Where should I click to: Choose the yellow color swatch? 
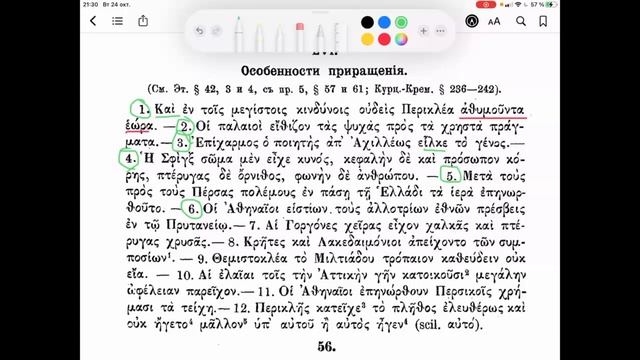[367, 39]
